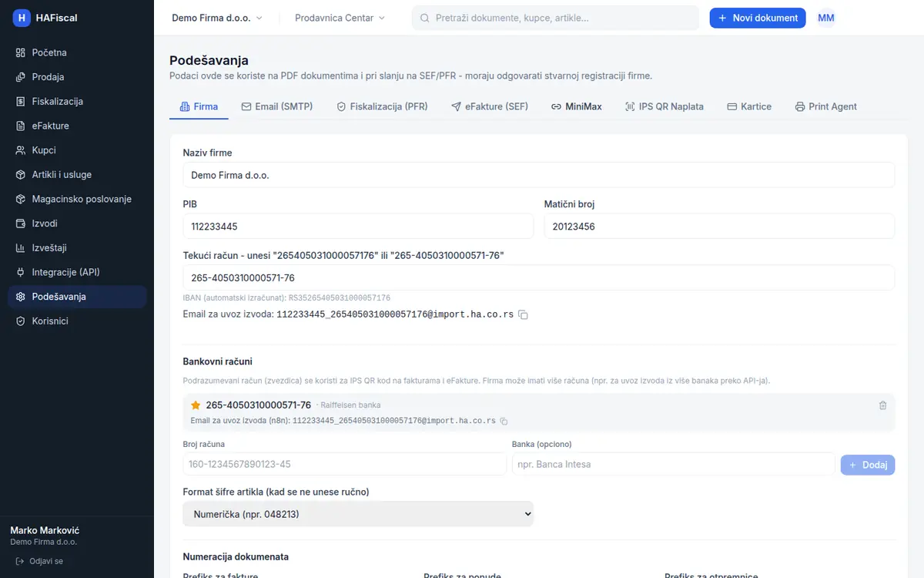Click the default account star icon
This screenshot has width=924, height=578.
tap(196, 405)
